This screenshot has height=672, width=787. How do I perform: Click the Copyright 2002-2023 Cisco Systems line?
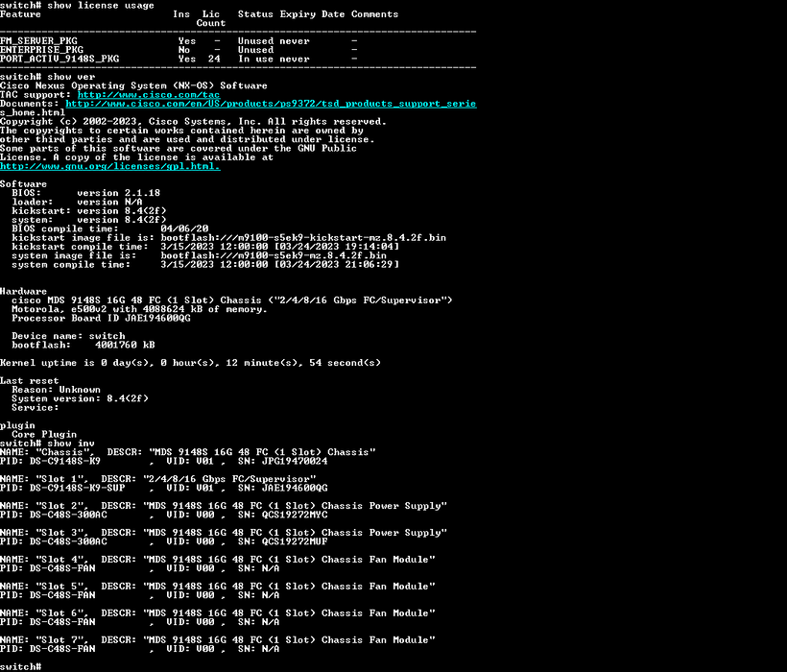[193, 122]
